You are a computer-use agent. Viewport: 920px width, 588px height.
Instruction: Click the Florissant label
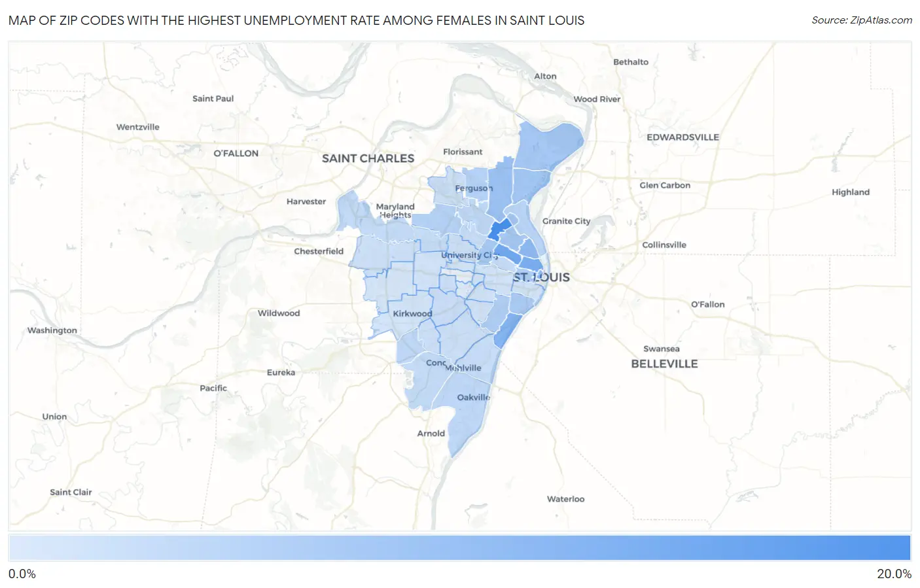[463, 152]
